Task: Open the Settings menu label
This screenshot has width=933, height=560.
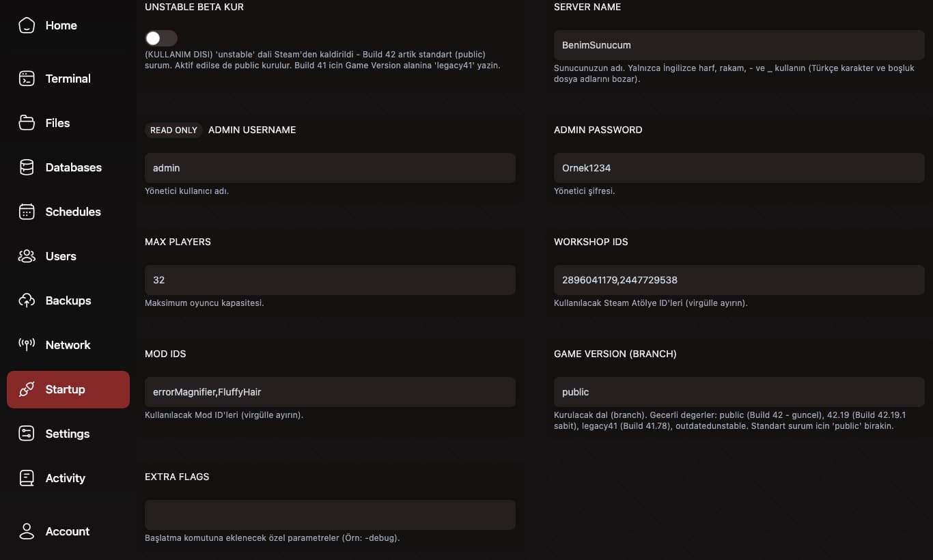Action: pyautogui.click(x=68, y=434)
